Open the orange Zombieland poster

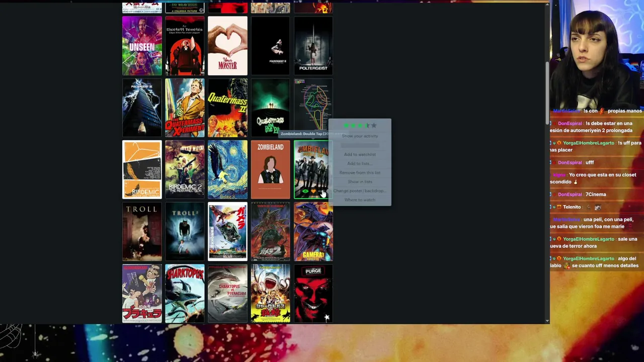(x=270, y=170)
